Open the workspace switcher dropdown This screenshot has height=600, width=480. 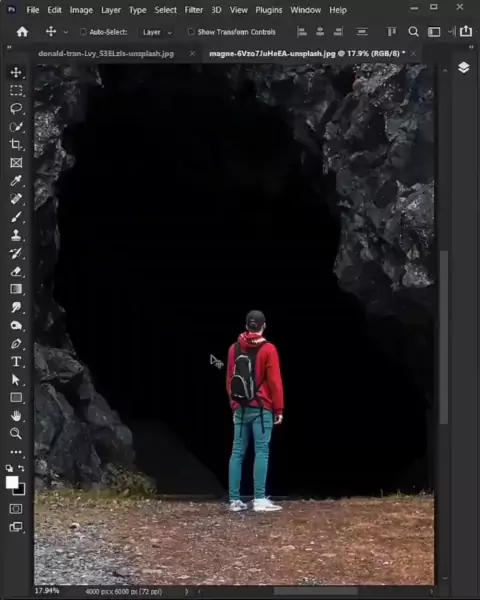point(434,32)
